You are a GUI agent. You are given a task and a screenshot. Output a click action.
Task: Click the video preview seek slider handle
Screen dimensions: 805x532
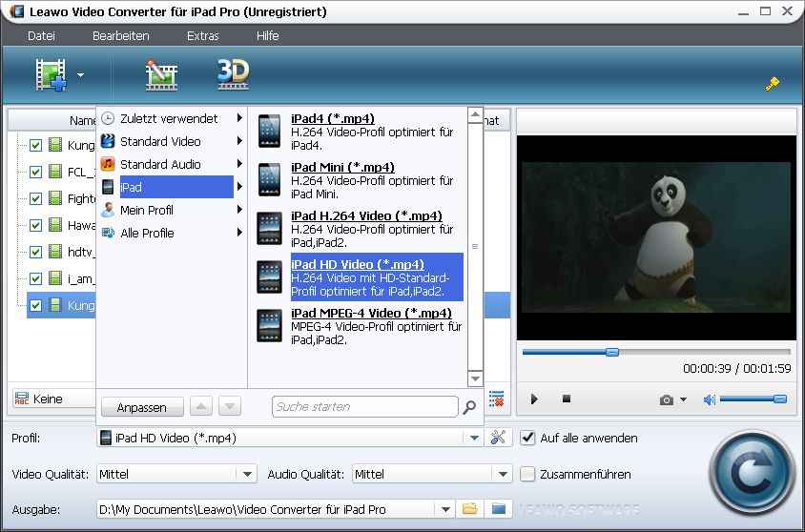pyautogui.click(x=612, y=352)
